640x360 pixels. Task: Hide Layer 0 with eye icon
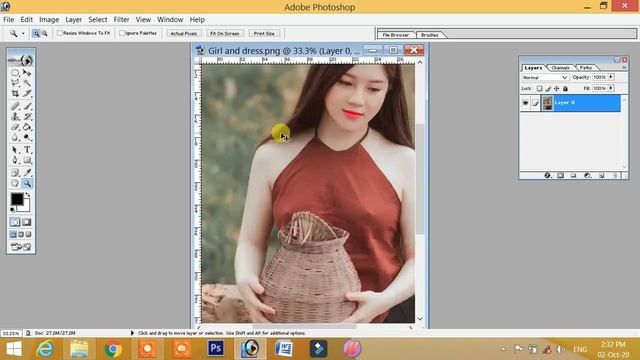click(x=525, y=103)
